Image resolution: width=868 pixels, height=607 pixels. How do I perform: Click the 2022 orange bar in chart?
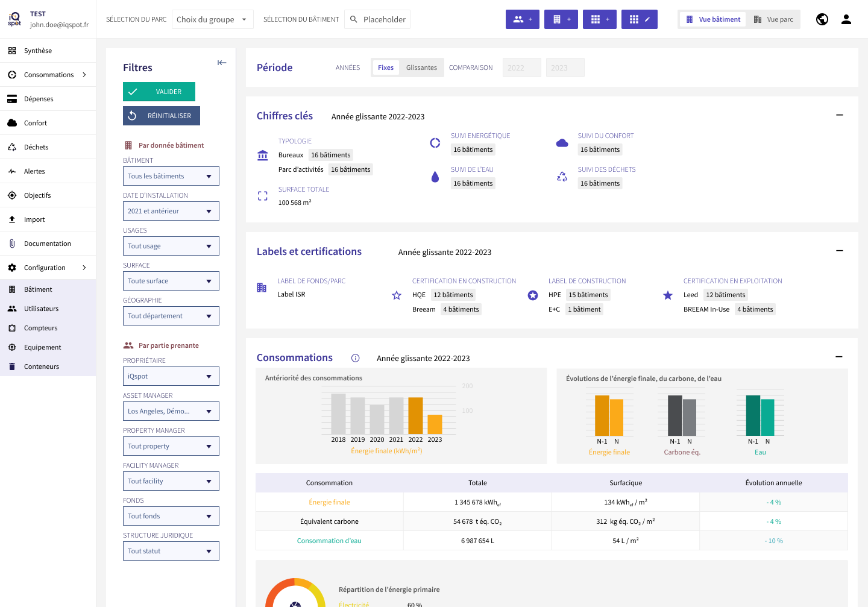coord(415,416)
